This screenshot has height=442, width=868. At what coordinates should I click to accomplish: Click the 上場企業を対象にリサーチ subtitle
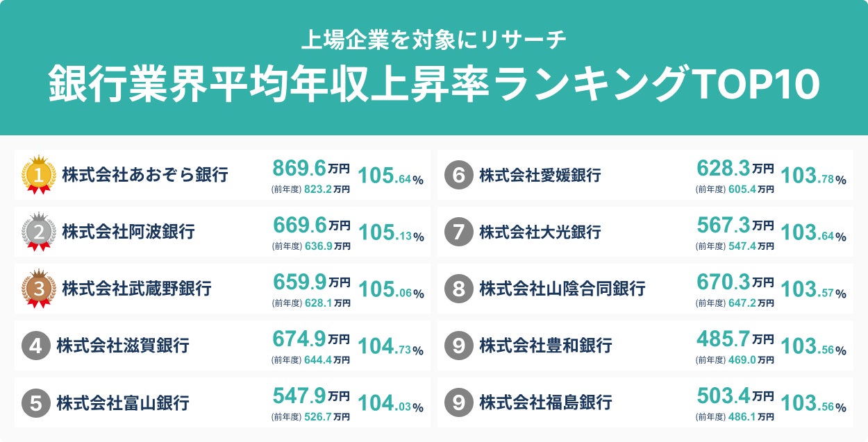click(x=434, y=40)
